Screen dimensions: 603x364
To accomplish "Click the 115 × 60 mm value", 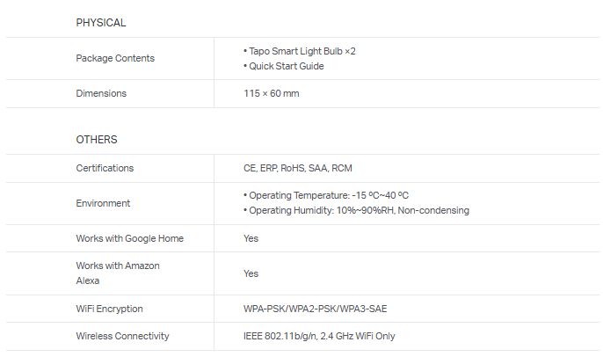I will [271, 93].
